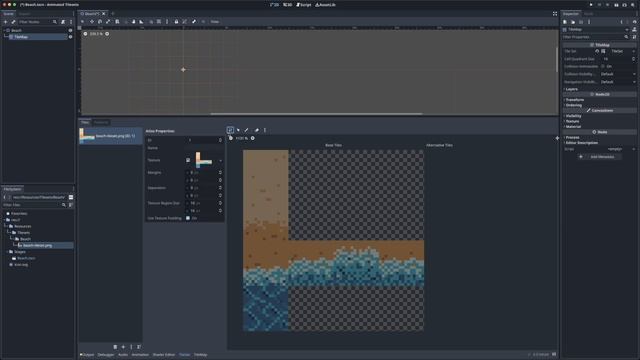Delete the selected tile source

click(x=115, y=347)
